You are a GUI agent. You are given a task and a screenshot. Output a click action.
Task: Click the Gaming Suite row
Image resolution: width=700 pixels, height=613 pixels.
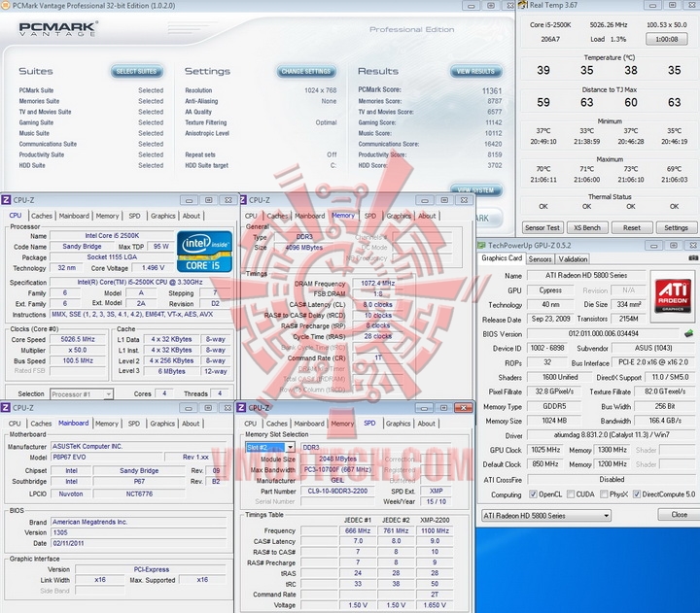pyautogui.click(x=91, y=122)
